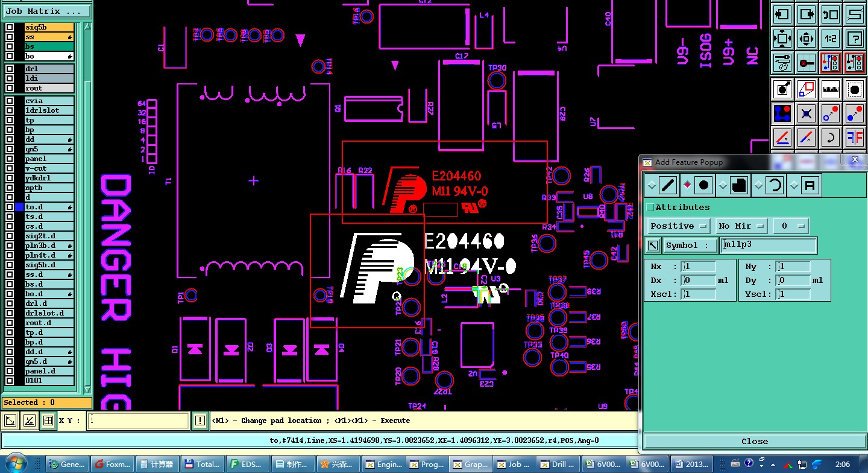The width and height of the screenshot is (868, 473).
Task: Click the blue connected nodes add feature icon
Action: click(x=782, y=113)
